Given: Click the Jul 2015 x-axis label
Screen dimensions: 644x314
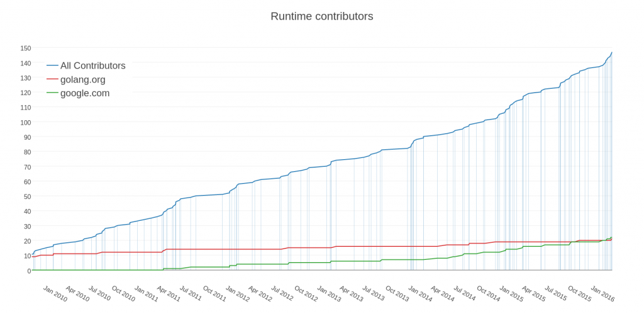Looking at the screenshot, I should [556, 294].
